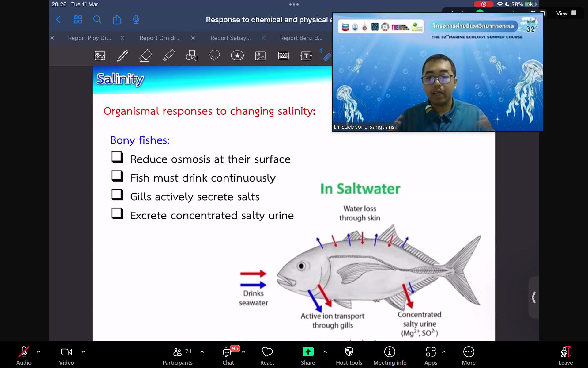The width and height of the screenshot is (588, 368).
Task: Switch to the Report Orn tab
Action: 160,38
